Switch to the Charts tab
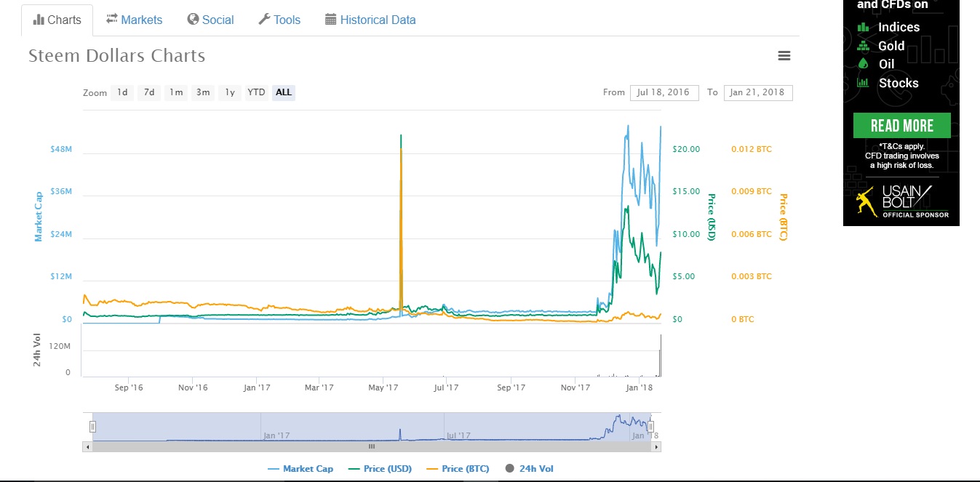Screen dimensions: 980x482 57,20
